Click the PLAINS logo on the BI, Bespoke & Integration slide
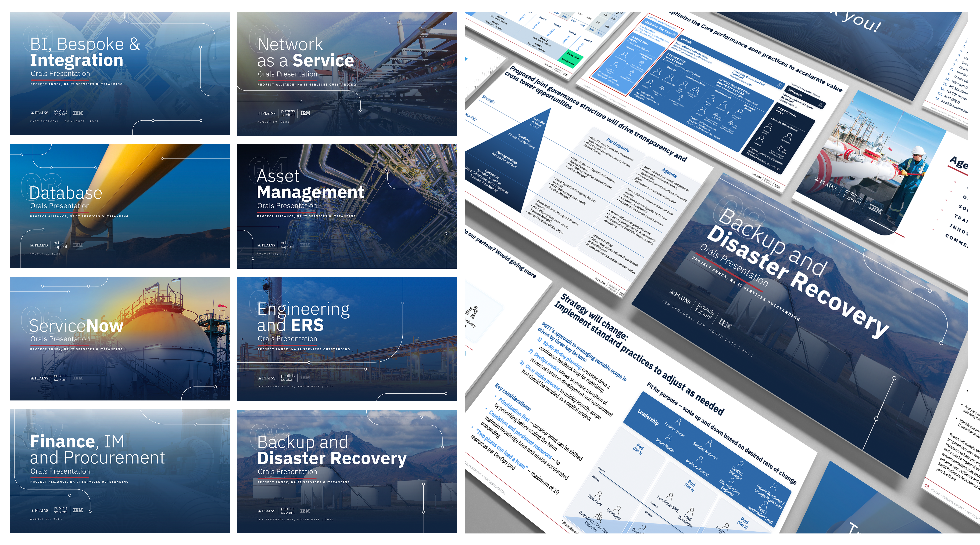980x545 pixels. click(40, 112)
